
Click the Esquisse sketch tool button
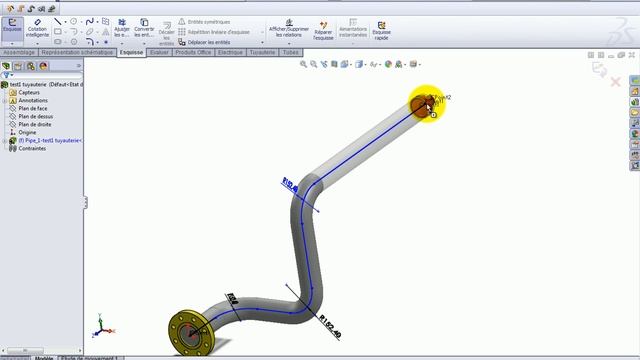[12, 29]
